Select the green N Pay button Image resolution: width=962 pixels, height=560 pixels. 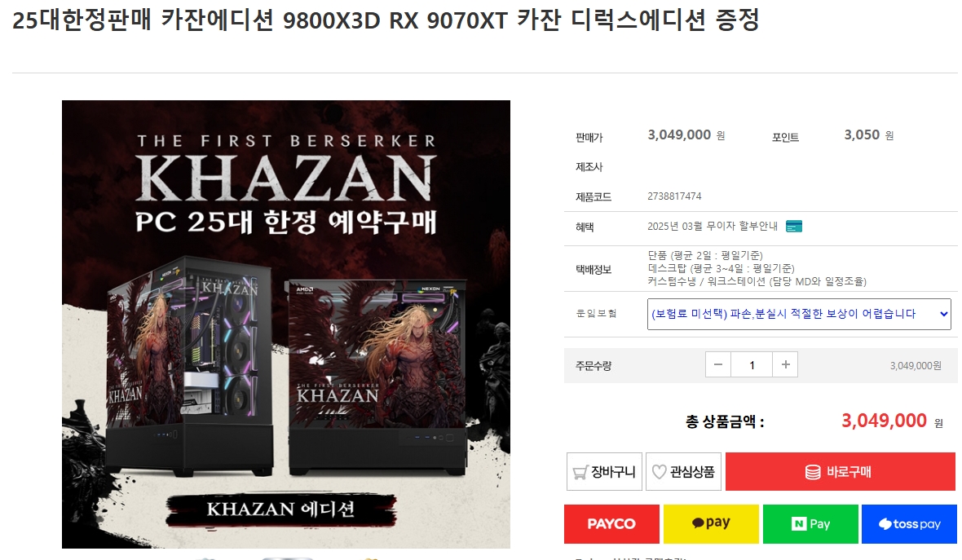click(x=810, y=524)
